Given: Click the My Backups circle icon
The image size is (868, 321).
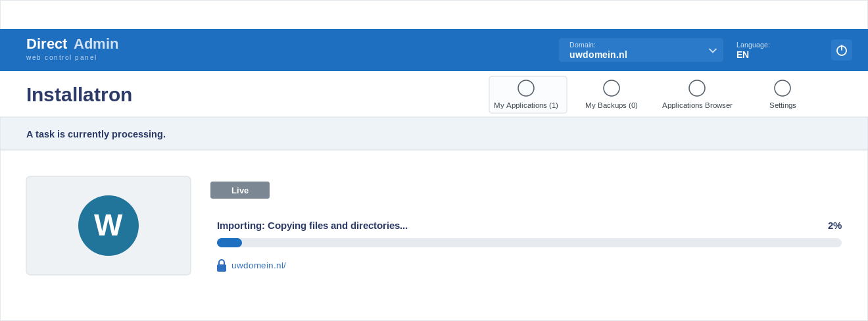Looking at the screenshot, I should click(x=612, y=88).
